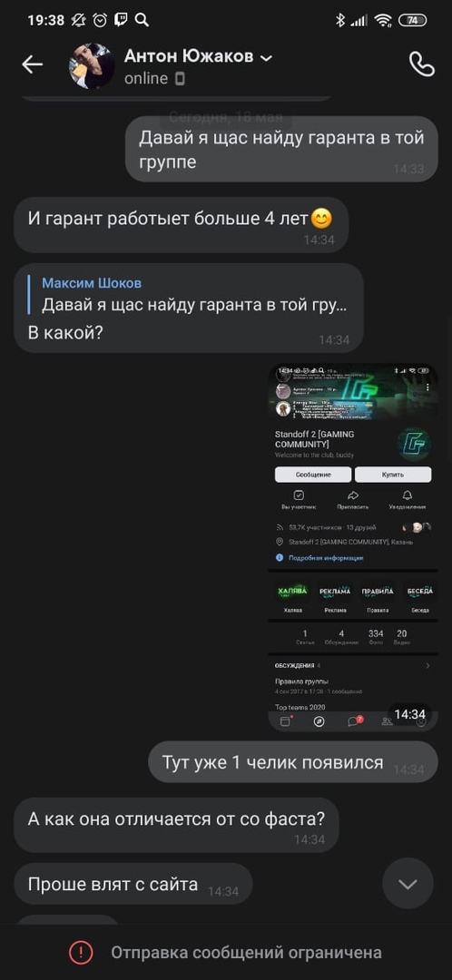Start a voice call with the phone icon

tap(421, 64)
